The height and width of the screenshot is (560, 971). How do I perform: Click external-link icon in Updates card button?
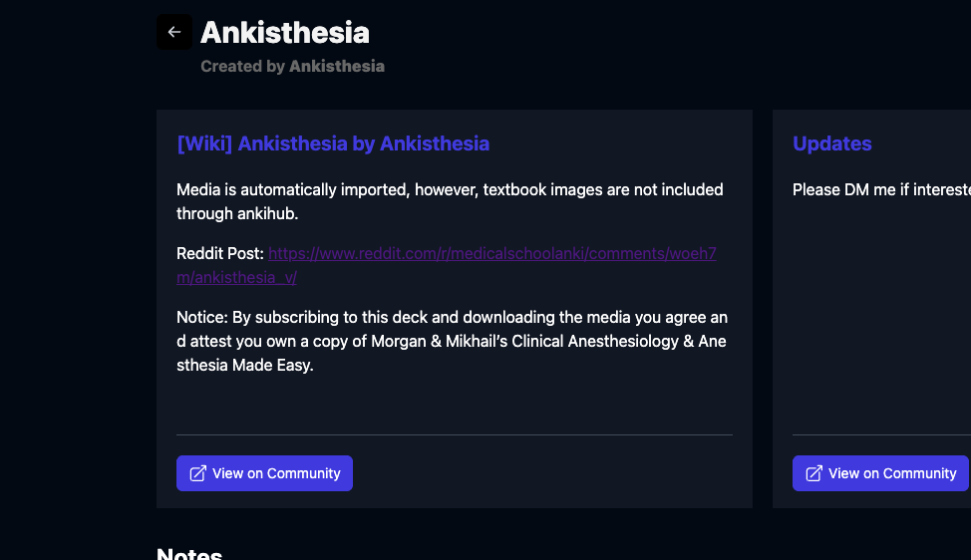(x=814, y=473)
